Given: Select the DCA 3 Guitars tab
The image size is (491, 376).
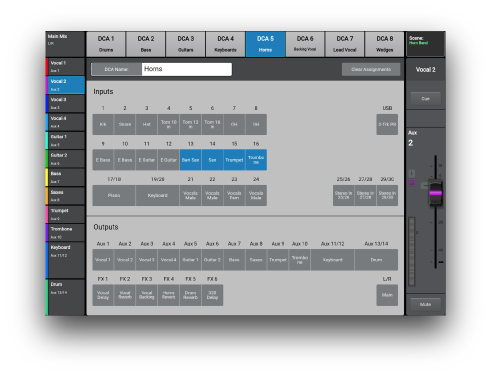Looking at the screenshot, I should (x=186, y=44).
